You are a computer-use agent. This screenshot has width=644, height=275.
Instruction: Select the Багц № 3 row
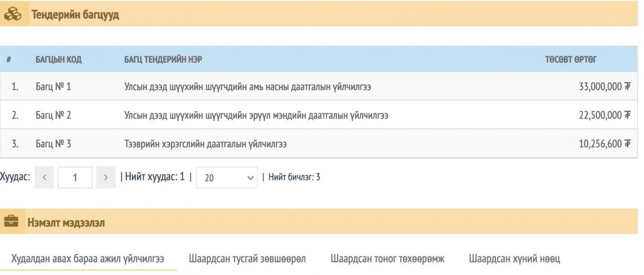[53, 144]
